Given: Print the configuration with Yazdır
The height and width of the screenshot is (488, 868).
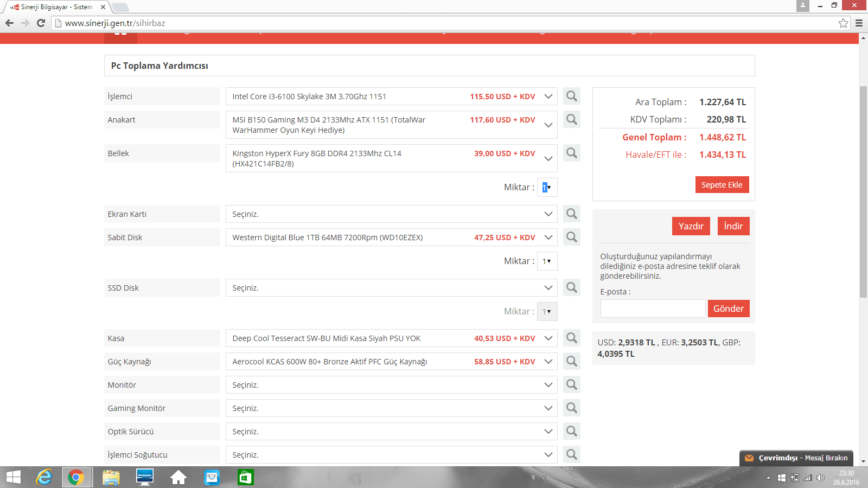Looking at the screenshot, I should (691, 226).
